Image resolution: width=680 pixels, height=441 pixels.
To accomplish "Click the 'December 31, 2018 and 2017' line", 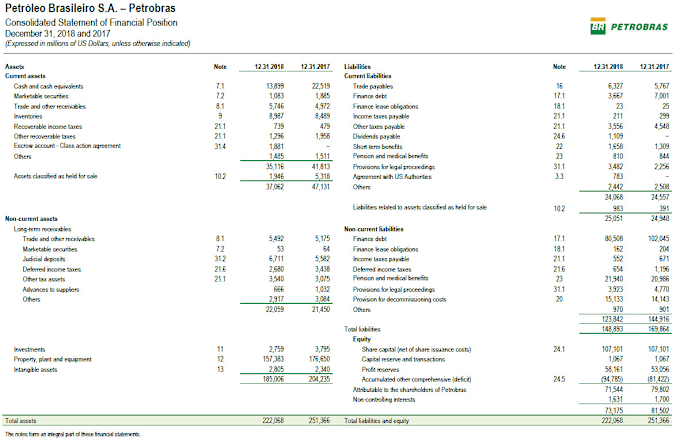I will [58, 33].
